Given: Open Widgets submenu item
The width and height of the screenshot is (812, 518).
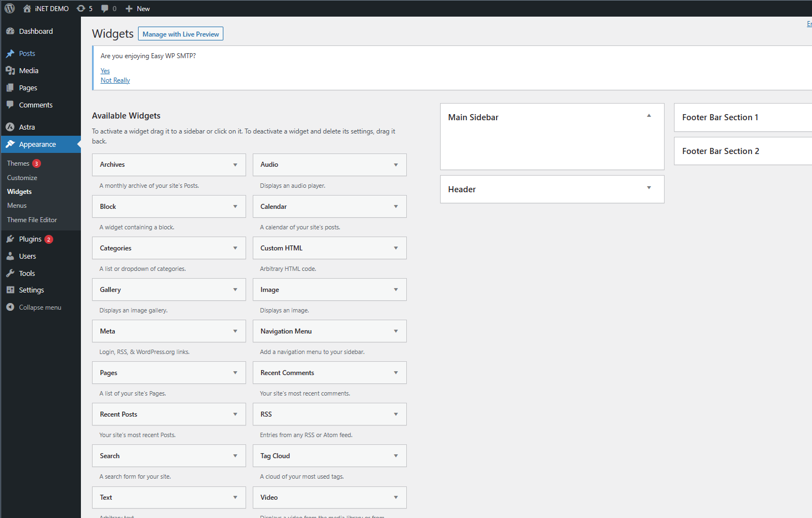Looking at the screenshot, I should coord(19,192).
